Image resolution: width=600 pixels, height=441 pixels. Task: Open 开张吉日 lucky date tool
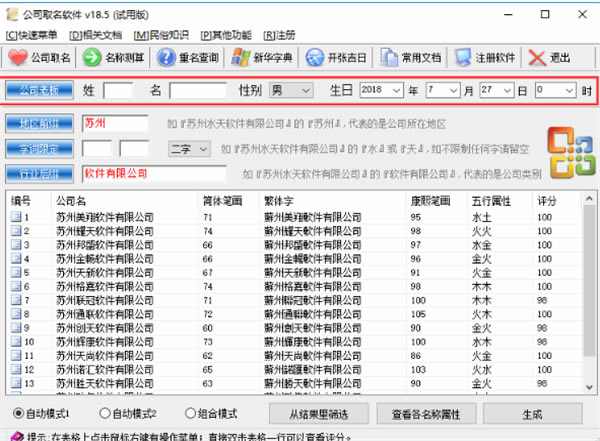click(316, 58)
